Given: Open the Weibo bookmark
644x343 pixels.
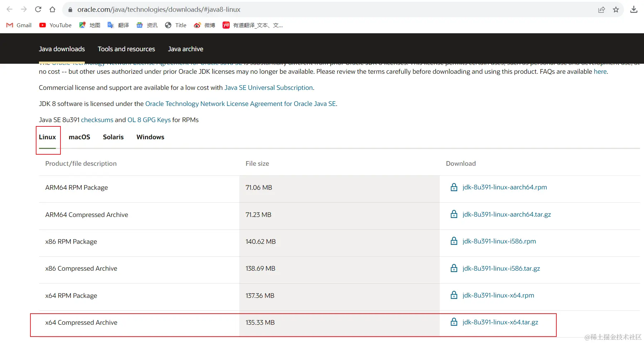Looking at the screenshot, I should point(205,25).
